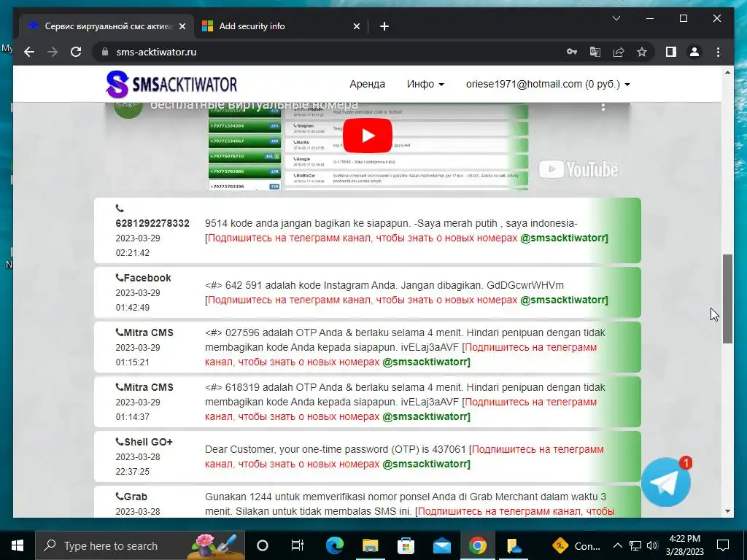Click the SMSACKTIWATOR logo
The height and width of the screenshot is (560, 747).
click(x=171, y=85)
